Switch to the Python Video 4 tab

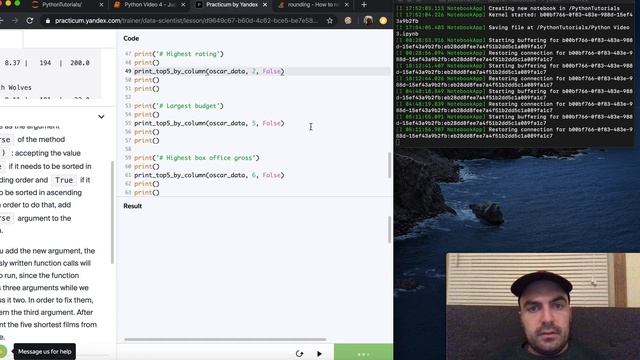point(149,5)
